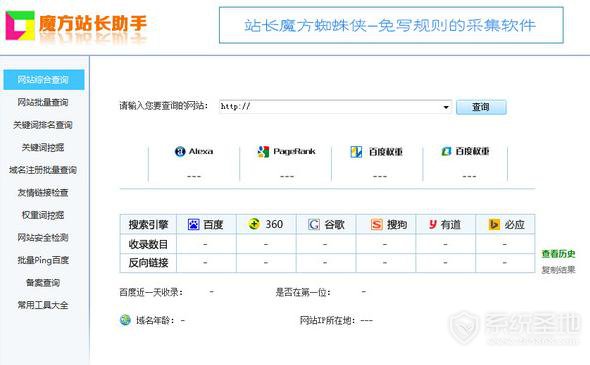Click the 360 search icon
590x365 pixels.
click(254, 224)
